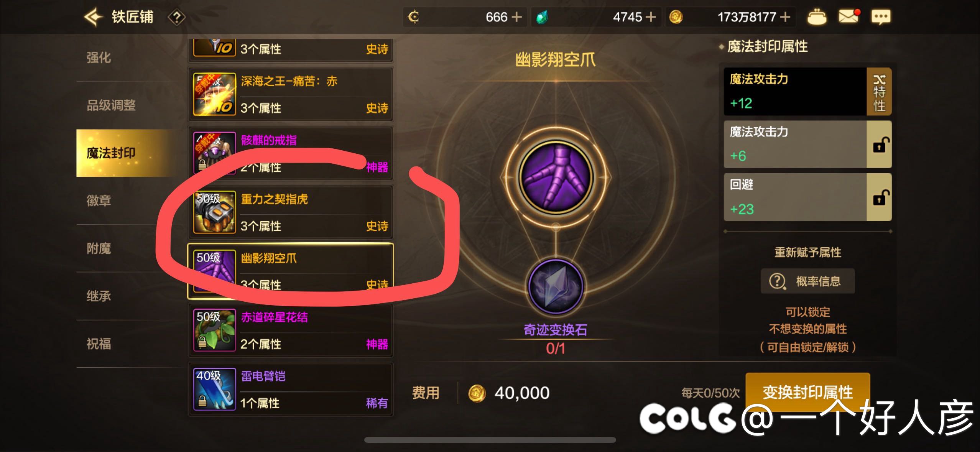
Task: Select 赤道碎星花结 item in list
Action: coord(291,330)
